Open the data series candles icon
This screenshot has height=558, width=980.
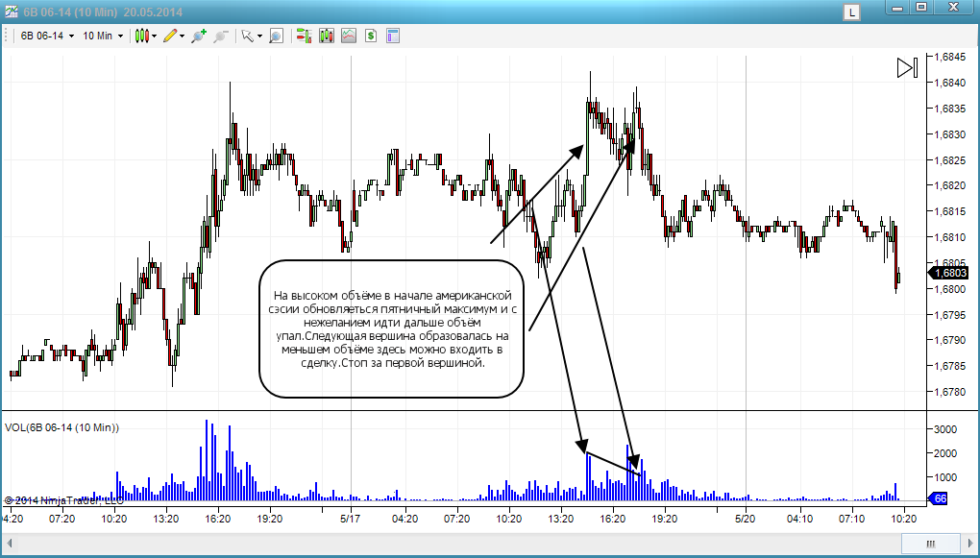(x=327, y=36)
